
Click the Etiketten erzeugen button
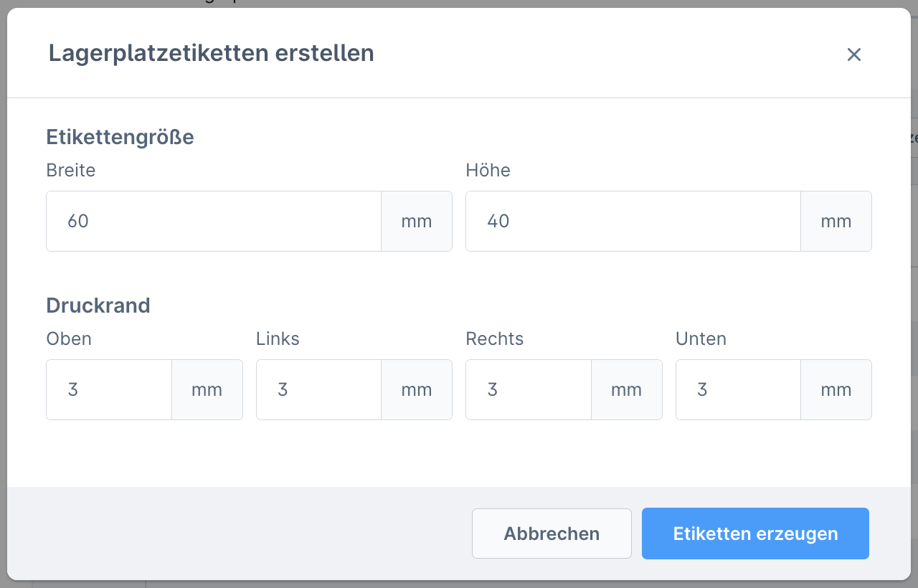tap(755, 534)
